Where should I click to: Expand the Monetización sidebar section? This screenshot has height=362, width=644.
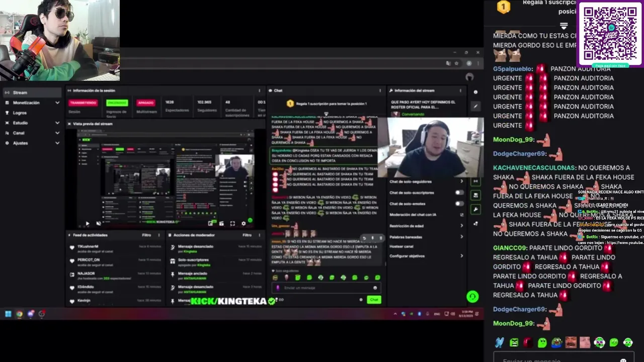click(57, 103)
